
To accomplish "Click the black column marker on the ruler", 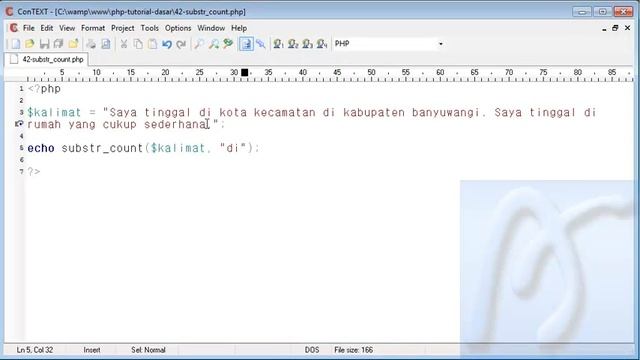I will (244, 72).
